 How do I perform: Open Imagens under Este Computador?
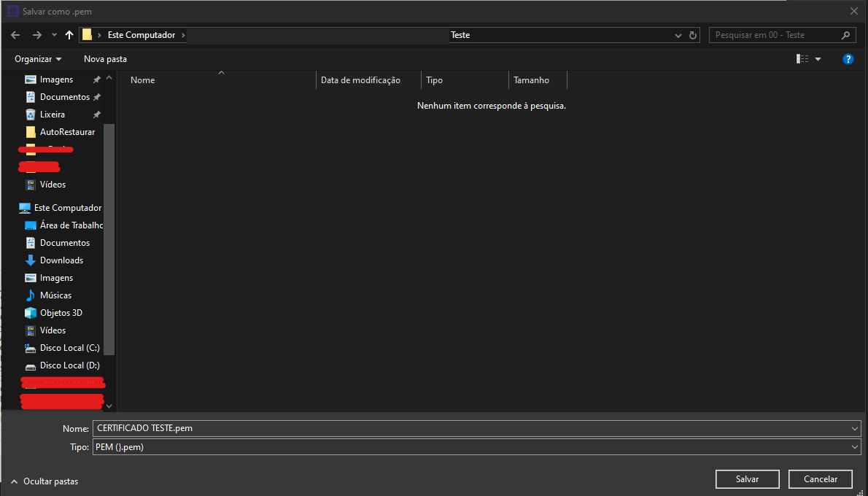point(56,278)
